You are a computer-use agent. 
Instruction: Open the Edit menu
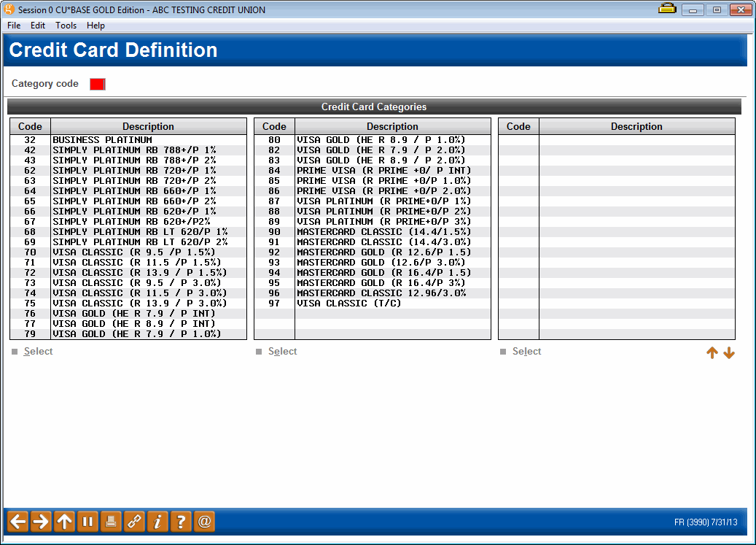click(x=38, y=26)
